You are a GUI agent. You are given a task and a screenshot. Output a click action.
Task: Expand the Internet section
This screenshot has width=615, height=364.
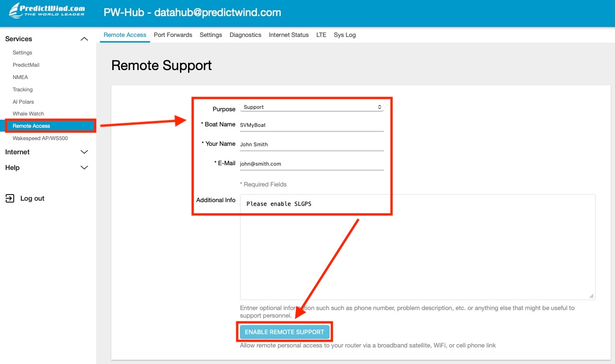coord(84,152)
